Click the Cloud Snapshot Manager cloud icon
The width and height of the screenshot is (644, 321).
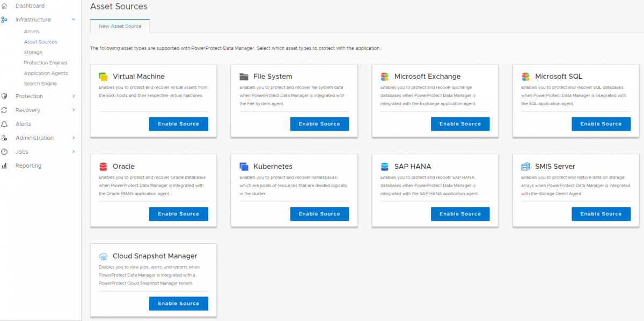point(104,256)
